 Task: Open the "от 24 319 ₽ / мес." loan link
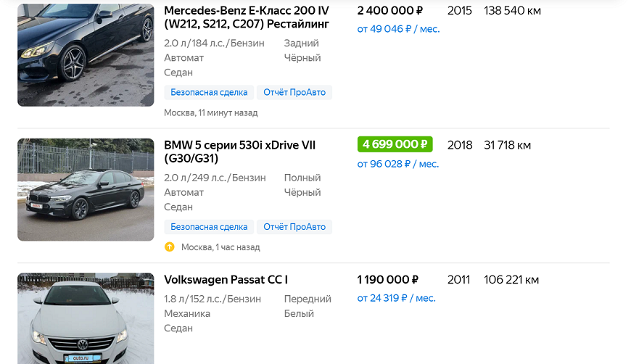(x=396, y=298)
